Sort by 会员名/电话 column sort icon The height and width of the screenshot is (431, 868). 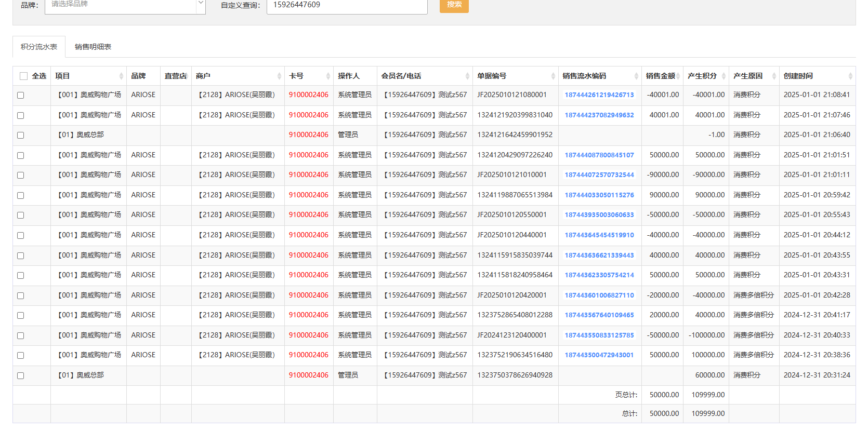467,76
